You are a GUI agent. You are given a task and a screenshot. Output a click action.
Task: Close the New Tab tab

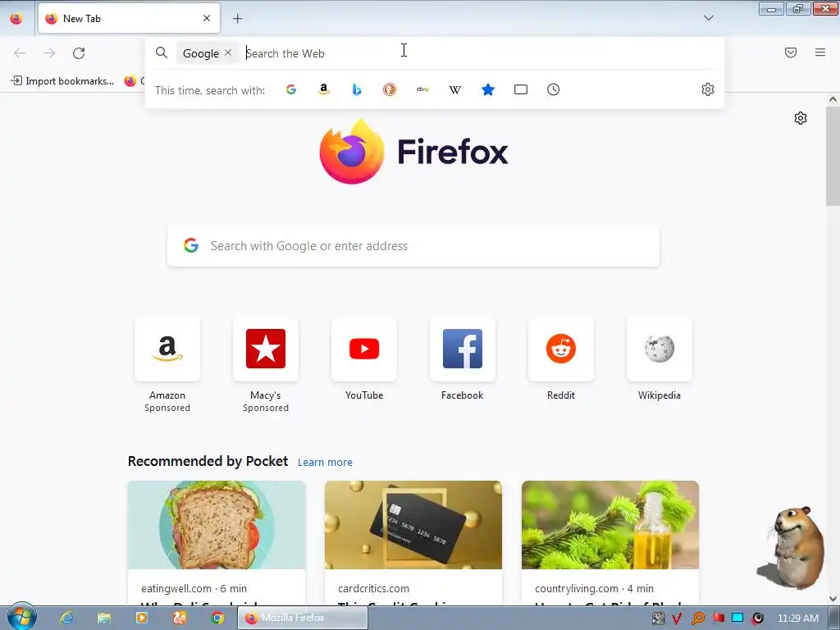click(x=207, y=18)
